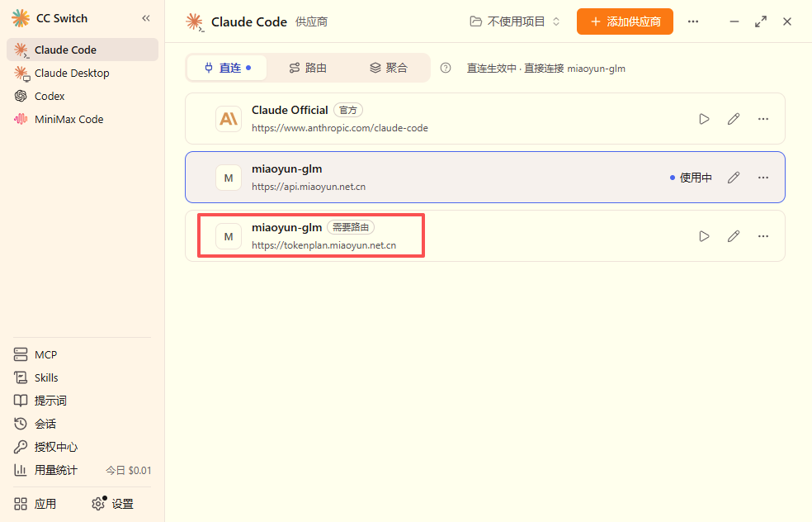Open the header more options menu
This screenshot has width=812, height=522.
pos(693,21)
